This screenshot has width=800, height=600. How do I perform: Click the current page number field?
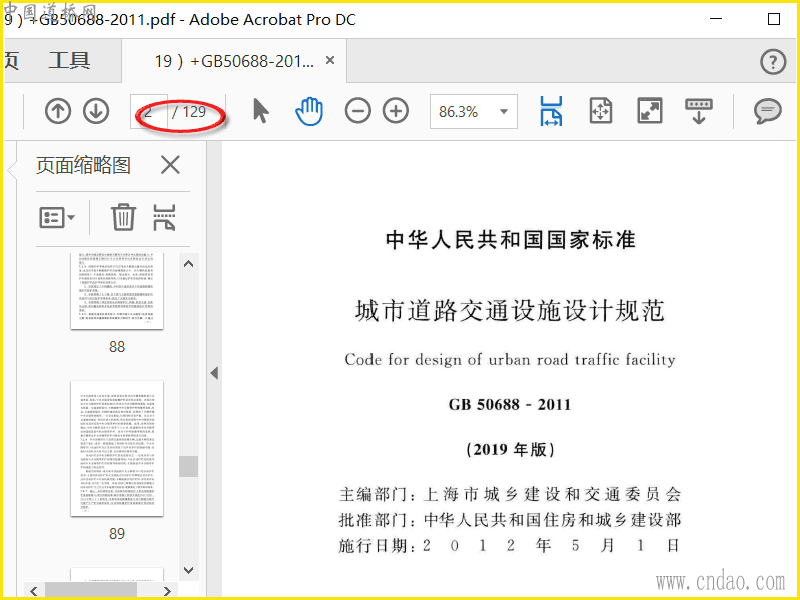(149, 111)
